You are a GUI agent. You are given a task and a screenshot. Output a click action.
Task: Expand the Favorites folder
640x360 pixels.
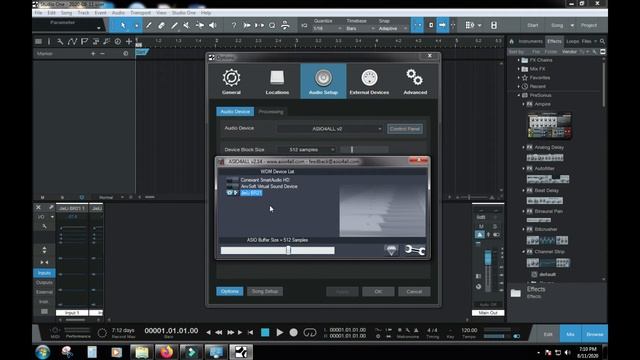[x=519, y=78]
